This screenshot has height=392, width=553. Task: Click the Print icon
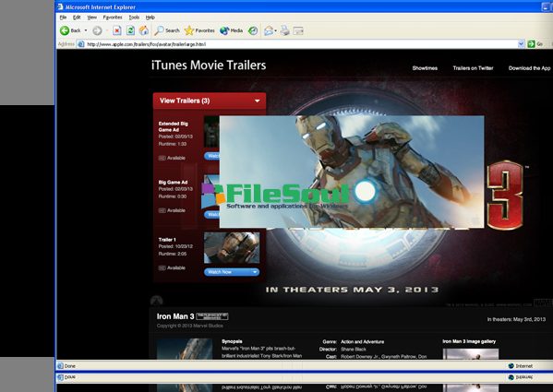click(285, 31)
